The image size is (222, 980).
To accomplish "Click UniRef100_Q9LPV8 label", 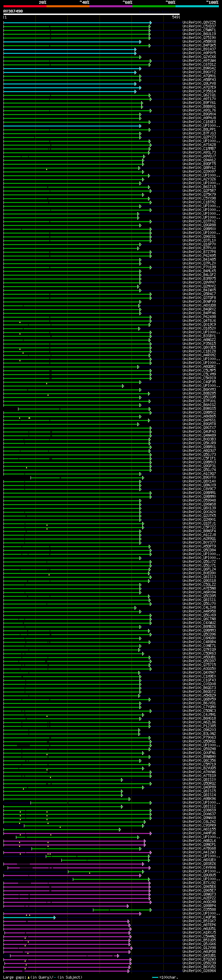I will coord(199,84).
